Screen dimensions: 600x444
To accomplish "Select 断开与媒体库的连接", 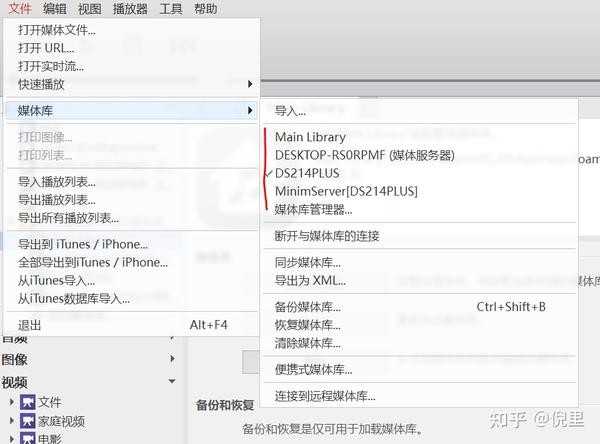I will point(327,236).
